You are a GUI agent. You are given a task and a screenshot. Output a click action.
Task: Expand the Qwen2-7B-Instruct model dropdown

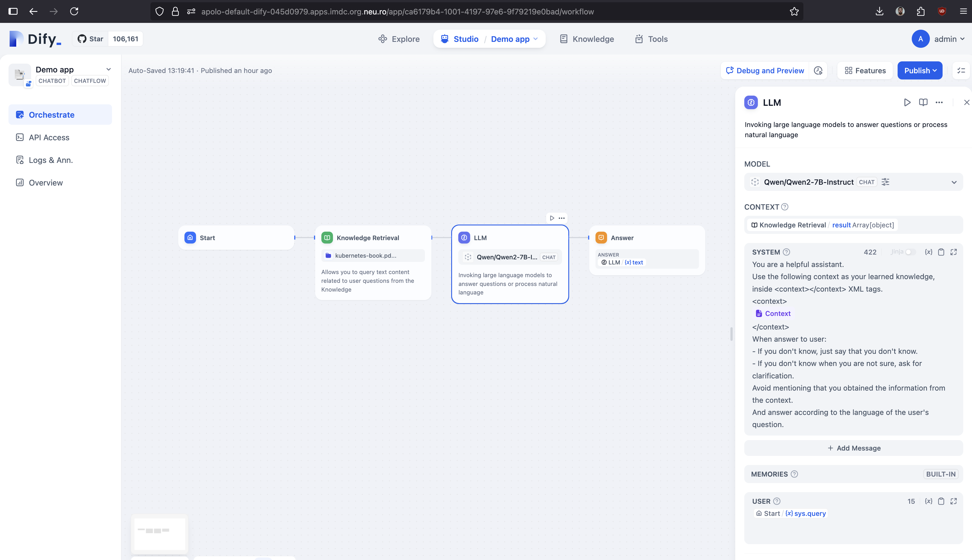(x=954, y=182)
